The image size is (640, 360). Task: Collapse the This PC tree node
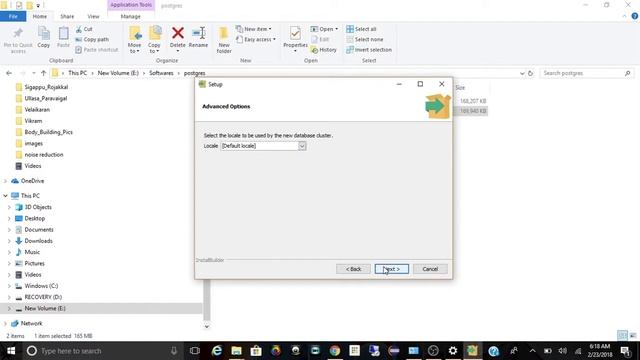[x=5, y=196]
